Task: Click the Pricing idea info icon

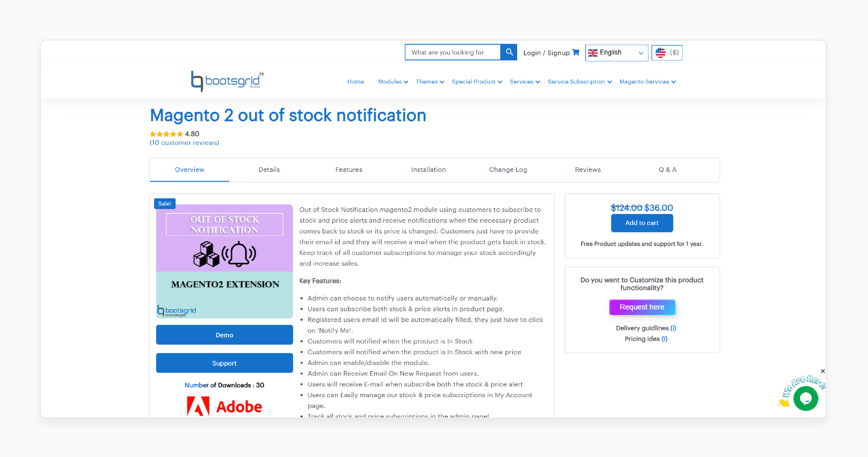Action: pyautogui.click(x=665, y=339)
